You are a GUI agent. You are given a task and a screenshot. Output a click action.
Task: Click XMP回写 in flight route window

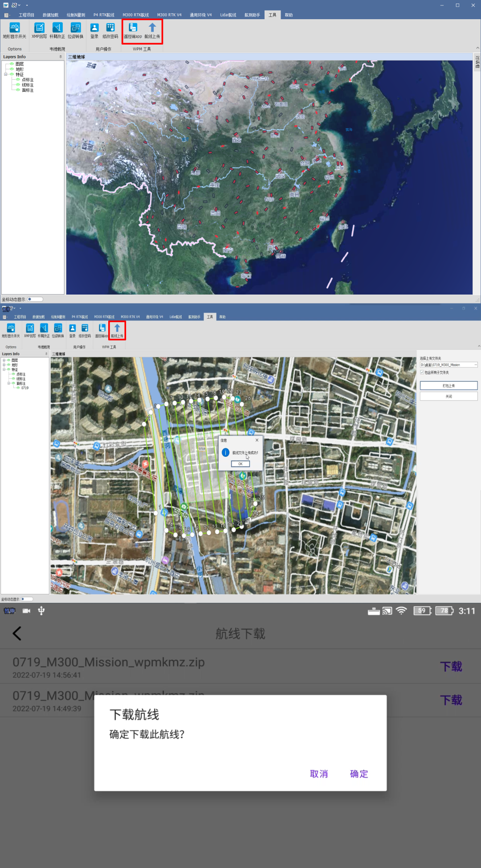tap(30, 328)
